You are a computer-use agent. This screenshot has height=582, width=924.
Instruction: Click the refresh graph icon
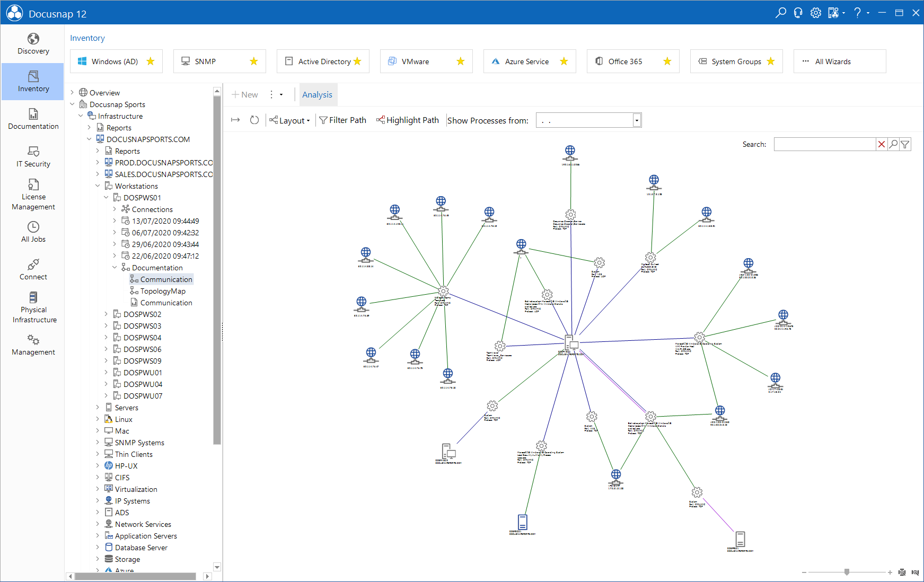point(254,120)
